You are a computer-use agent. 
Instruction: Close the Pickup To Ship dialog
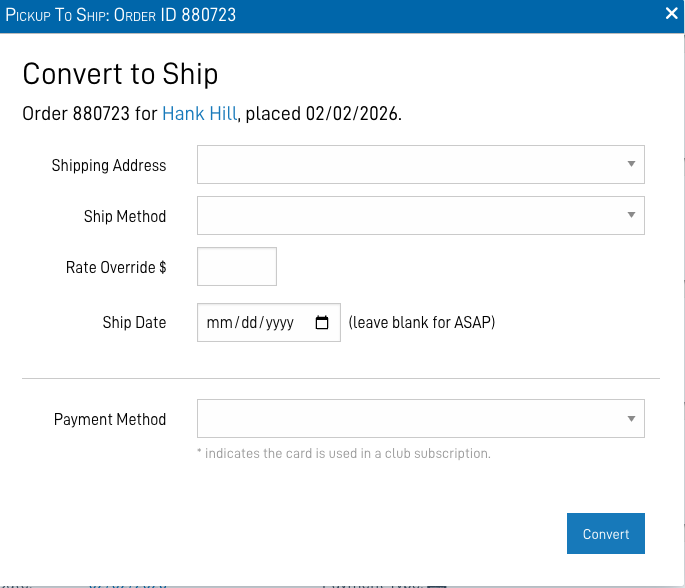672,14
